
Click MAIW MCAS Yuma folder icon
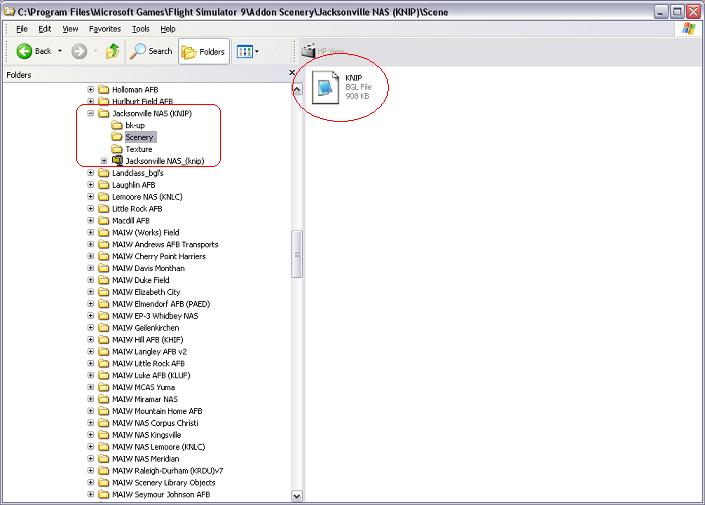(104, 387)
